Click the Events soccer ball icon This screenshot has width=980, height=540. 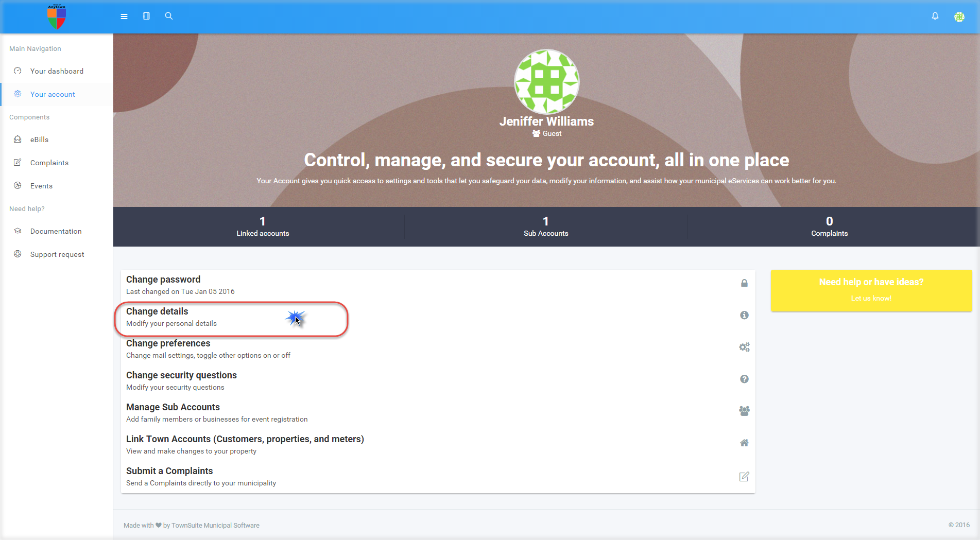tap(18, 185)
